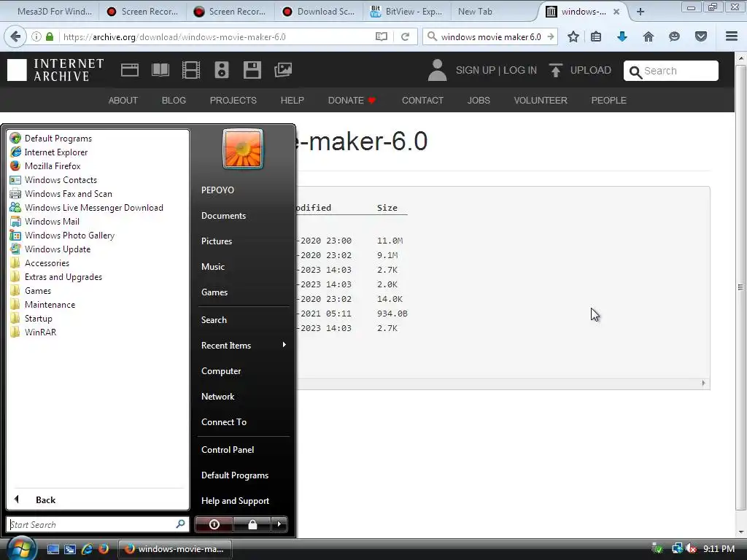Open the chat smiley toolbar icon
Screen dimensions: 747x560
(674, 36)
